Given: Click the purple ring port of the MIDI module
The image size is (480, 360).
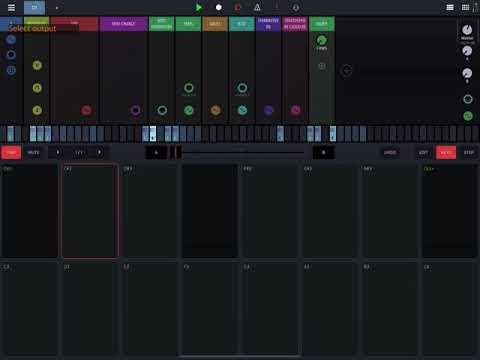Looking at the screenshot, I should [x=135, y=110].
